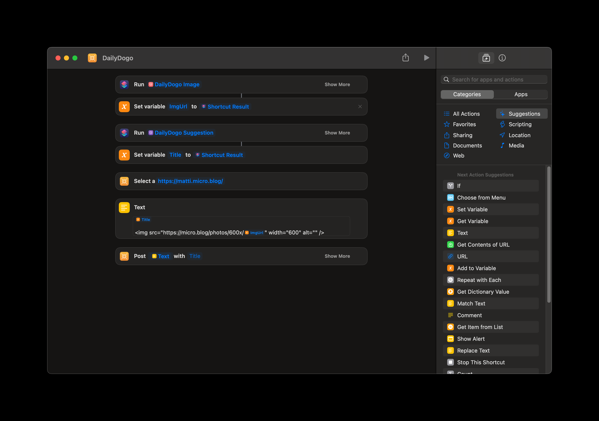The width and height of the screenshot is (599, 421).
Task: Expand Show More on Run DailyDogo Suggestion
Action: (x=337, y=133)
